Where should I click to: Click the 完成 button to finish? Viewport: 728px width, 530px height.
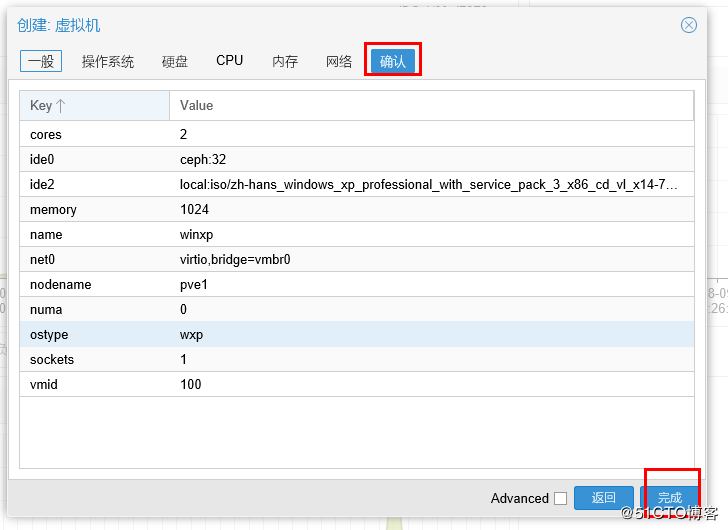(670, 498)
